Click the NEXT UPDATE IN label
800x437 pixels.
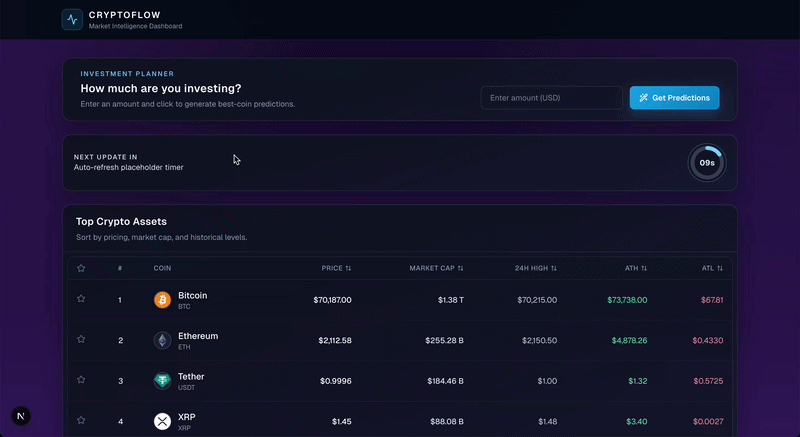coord(106,157)
